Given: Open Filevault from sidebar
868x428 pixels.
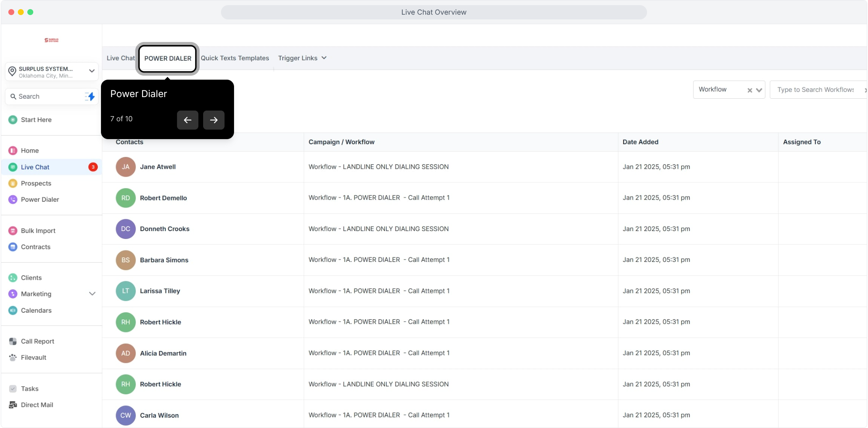Looking at the screenshot, I should point(33,357).
